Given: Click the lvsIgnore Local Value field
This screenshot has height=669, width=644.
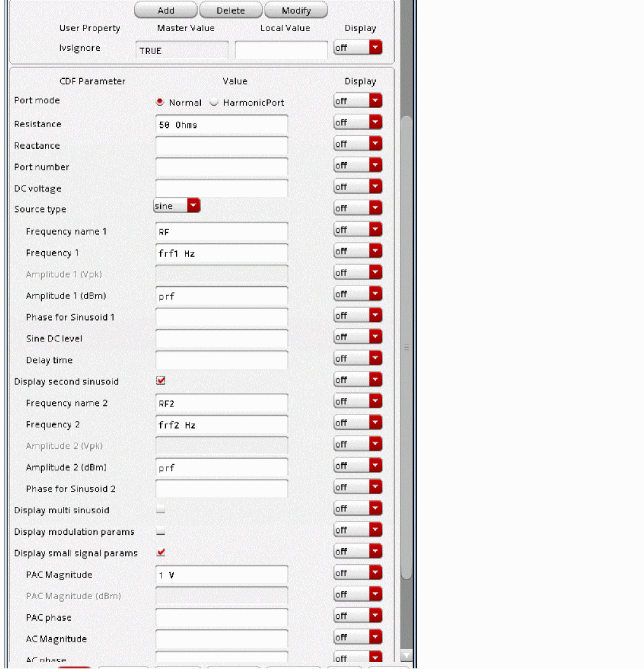Looking at the screenshot, I should point(281,50).
